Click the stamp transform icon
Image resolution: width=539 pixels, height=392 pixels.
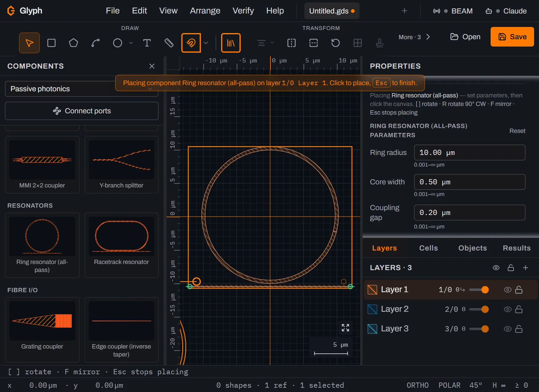380,43
